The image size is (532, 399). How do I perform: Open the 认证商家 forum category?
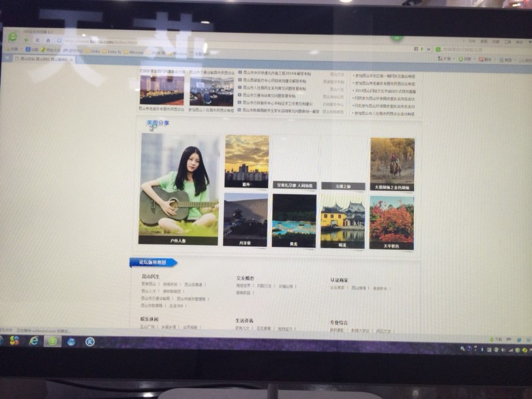click(339, 280)
